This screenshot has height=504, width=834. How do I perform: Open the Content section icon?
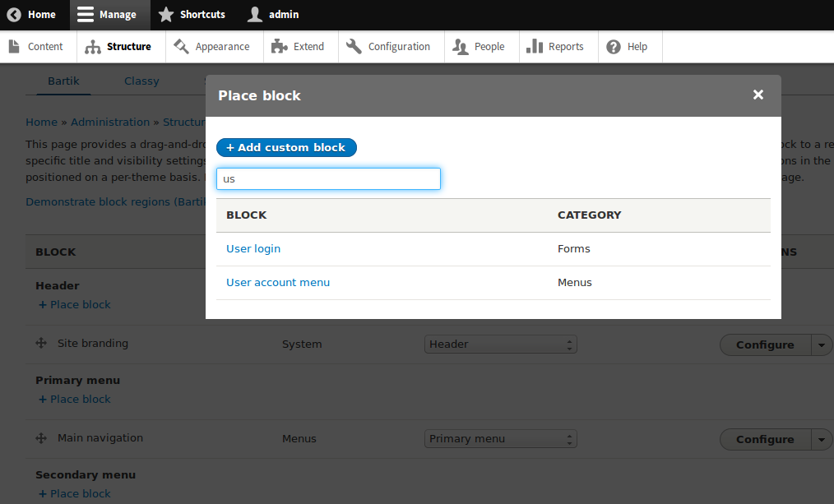pyautogui.click(x=12, y=47)
